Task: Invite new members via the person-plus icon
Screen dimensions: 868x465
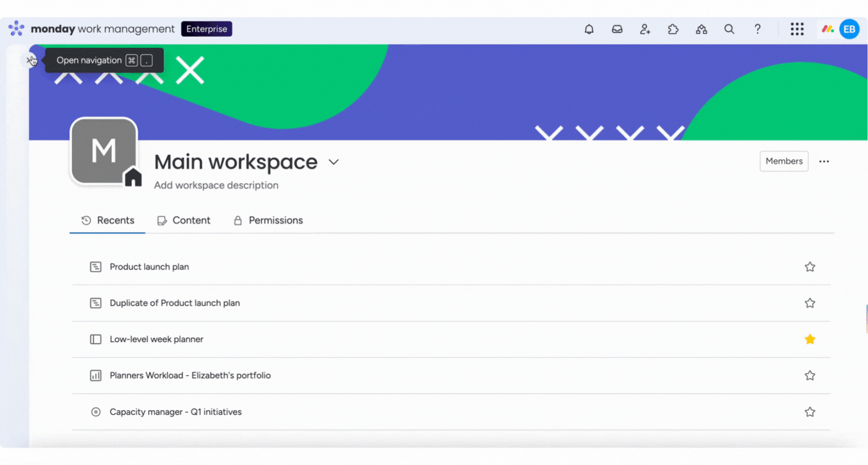Action: pyautogui.click(x=645, y=29)
